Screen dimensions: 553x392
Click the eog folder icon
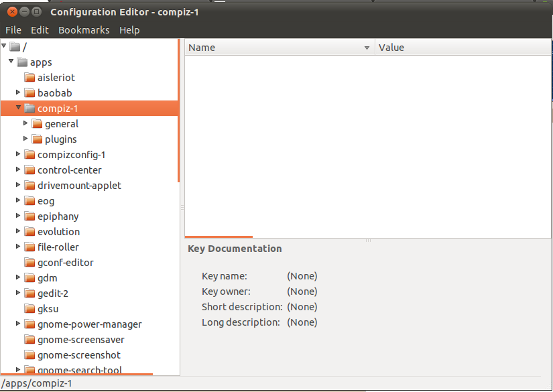[29, 200]
